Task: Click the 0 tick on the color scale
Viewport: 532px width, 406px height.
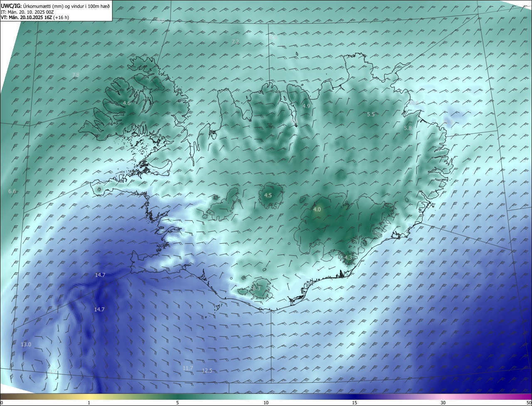Action: click(x=1, y=403)
